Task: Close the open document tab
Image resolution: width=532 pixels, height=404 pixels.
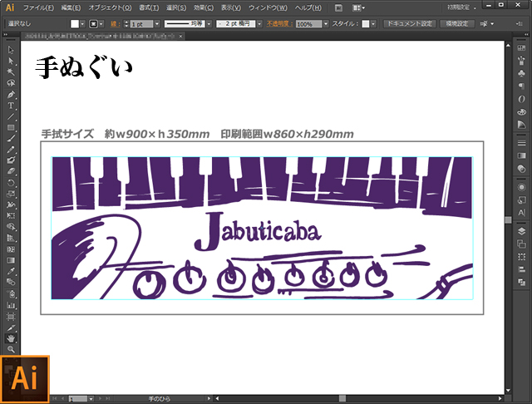Action: click(181, 36)
